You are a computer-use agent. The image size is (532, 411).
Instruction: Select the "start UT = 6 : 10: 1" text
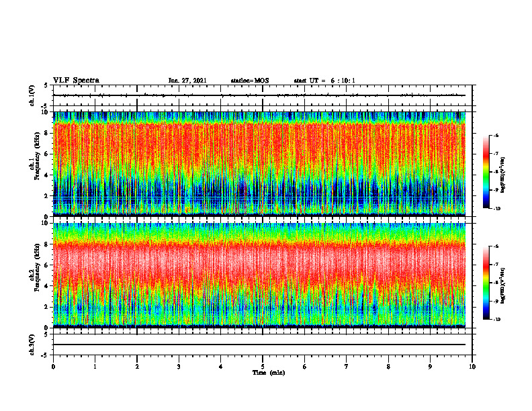[x=324, y=81]
